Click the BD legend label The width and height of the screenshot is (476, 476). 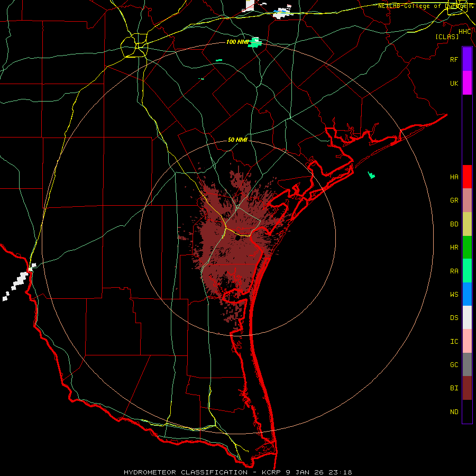click(x=454, y=224)
